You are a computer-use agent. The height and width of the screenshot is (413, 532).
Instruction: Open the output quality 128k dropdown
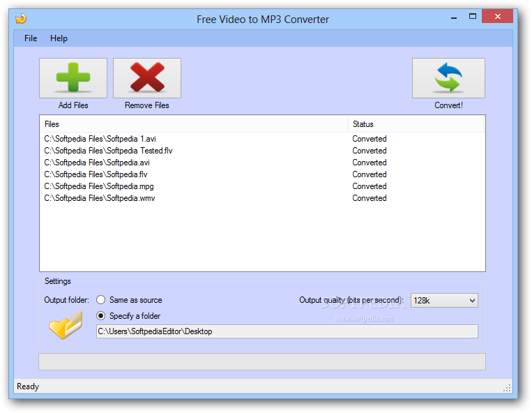coord(444,301)
